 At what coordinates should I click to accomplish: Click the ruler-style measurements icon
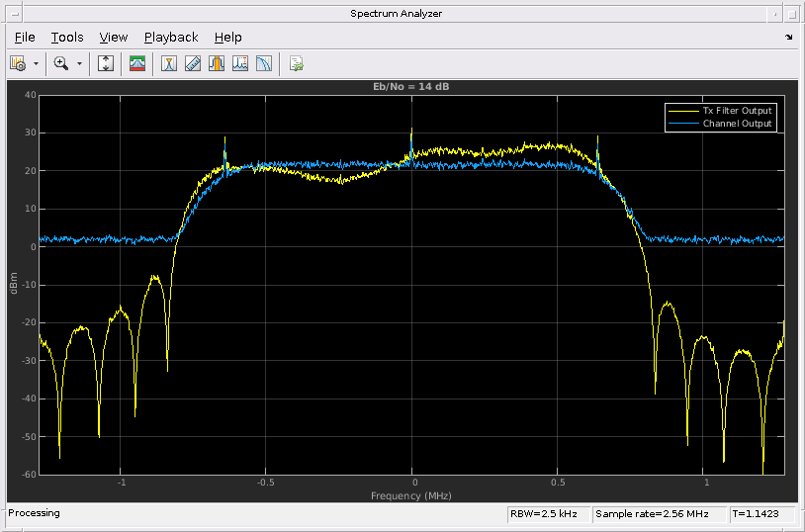point(193,63)
